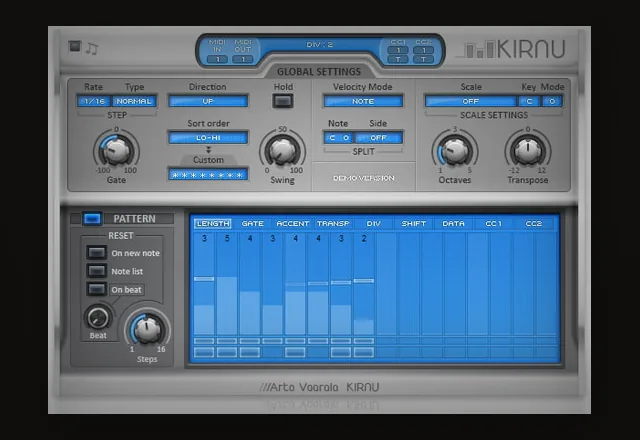Open the Split Side OFF dropdown
Image resolution: width=640 pixels, height=440 pixels.
click(x=378, y=138)
